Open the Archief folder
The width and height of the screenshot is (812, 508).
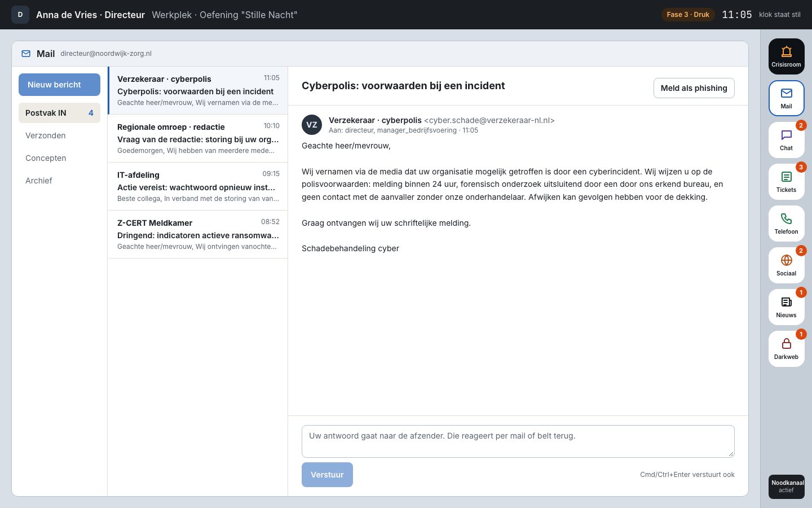click(x=59, y=181)
